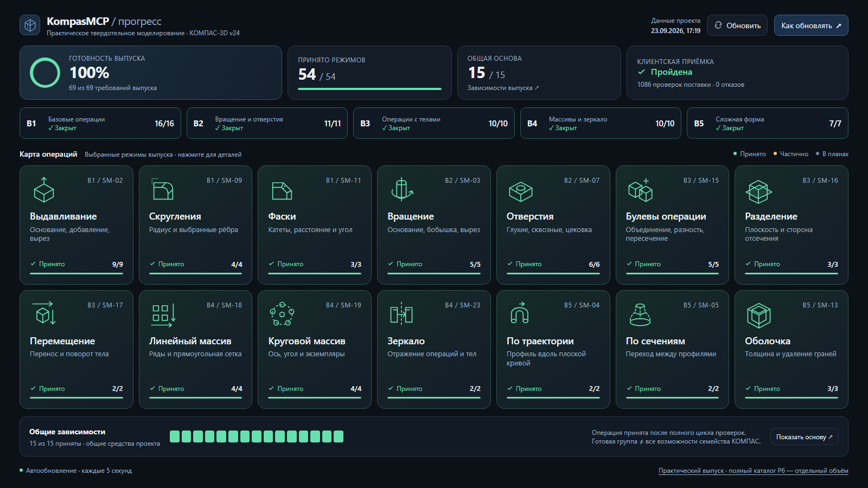Viewport: 868px width, 488px height.
Task: Click the Оболочка card 3/3 count
Action: coord(832,389)
